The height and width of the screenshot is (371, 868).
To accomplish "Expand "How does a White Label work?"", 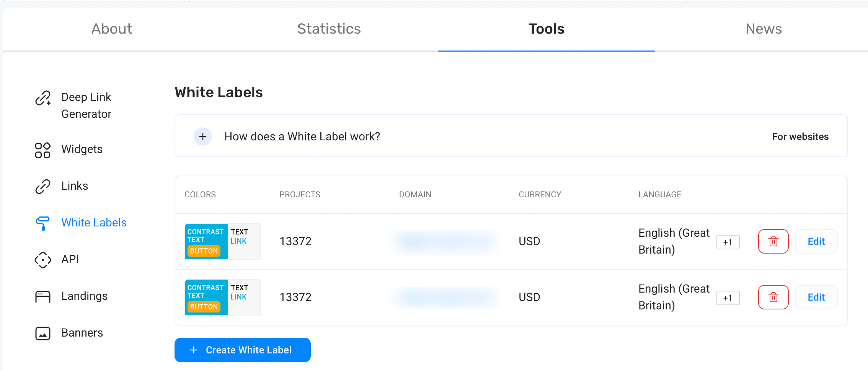I will 203,137.
